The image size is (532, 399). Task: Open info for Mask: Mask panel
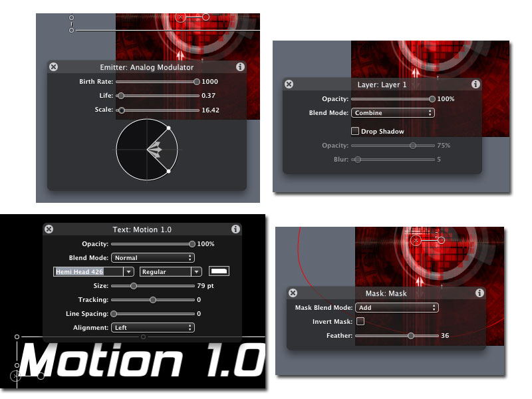click(479, 293)
